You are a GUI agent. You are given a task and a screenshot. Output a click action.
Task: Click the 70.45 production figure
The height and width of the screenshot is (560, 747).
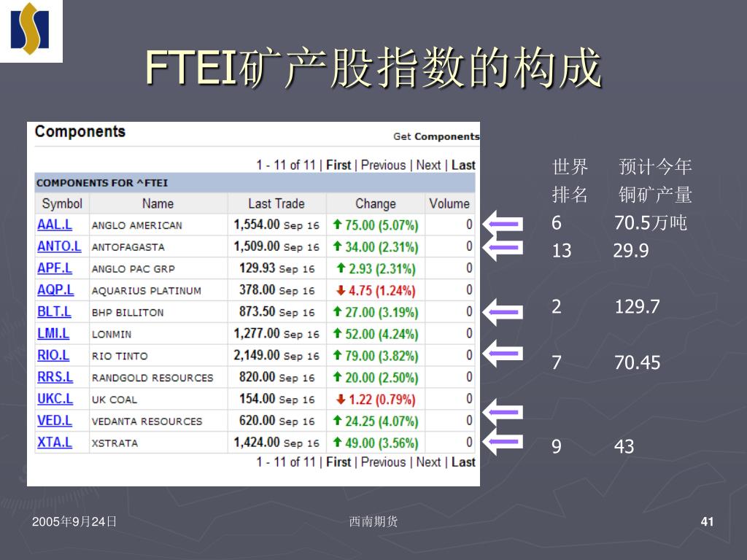tap(637, 363)
